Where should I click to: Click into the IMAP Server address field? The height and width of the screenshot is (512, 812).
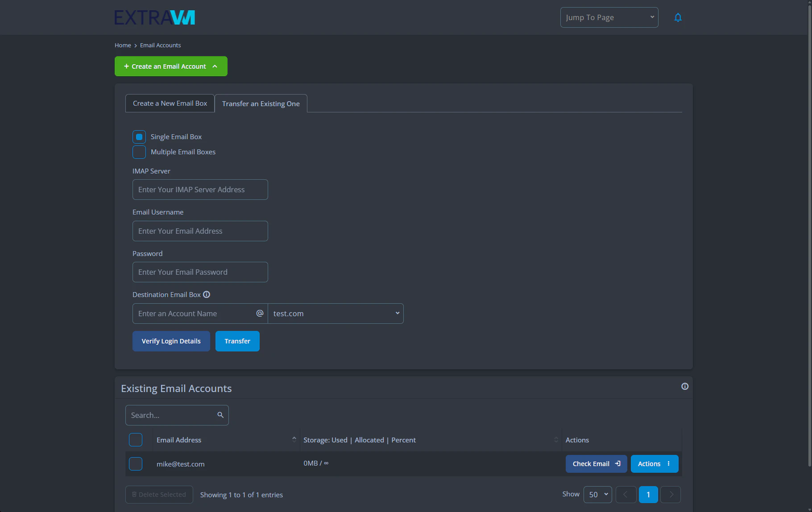200,190
